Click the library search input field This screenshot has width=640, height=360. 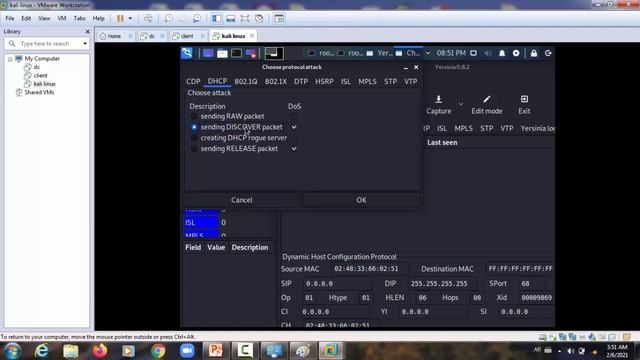coord(48,44)
